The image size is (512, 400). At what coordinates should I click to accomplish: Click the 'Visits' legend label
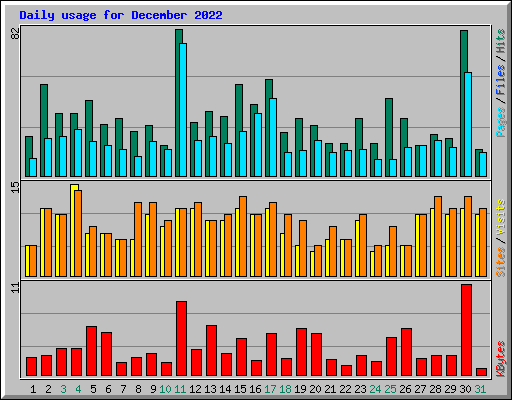501,218
